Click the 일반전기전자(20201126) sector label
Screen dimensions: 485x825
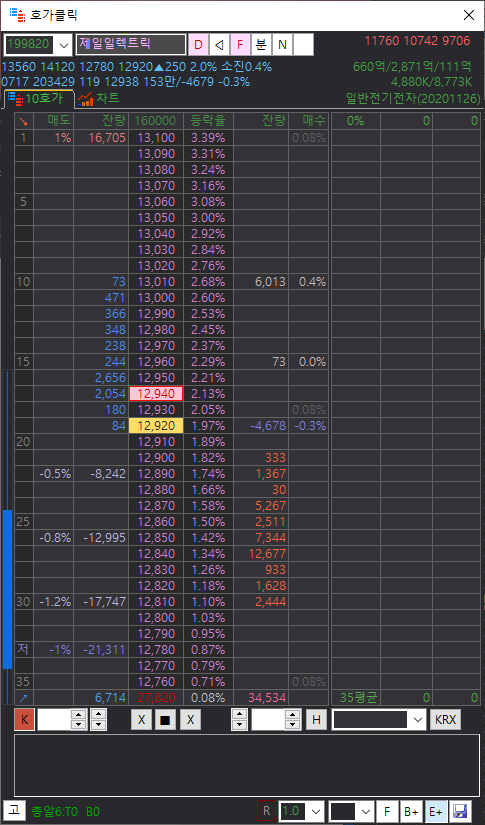[413, 98]
